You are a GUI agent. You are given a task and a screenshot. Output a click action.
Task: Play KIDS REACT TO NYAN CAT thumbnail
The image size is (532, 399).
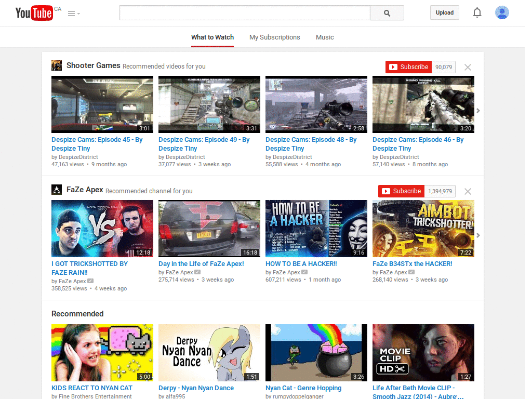[x=102, y=353]
